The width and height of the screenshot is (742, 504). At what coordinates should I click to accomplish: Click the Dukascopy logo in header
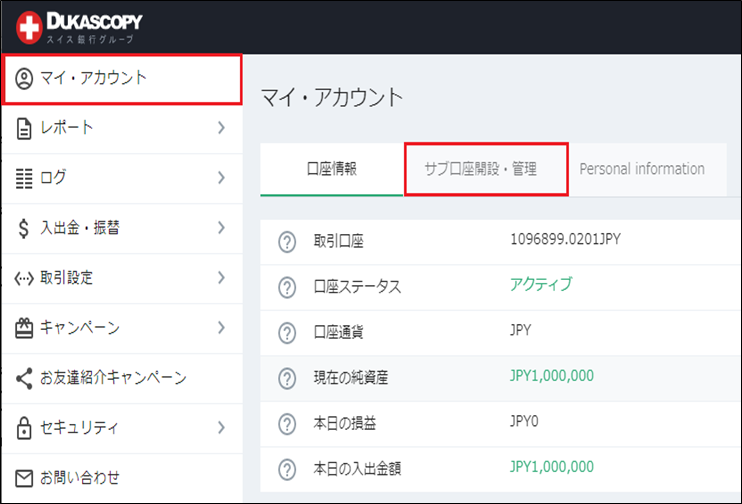[79, 27]
